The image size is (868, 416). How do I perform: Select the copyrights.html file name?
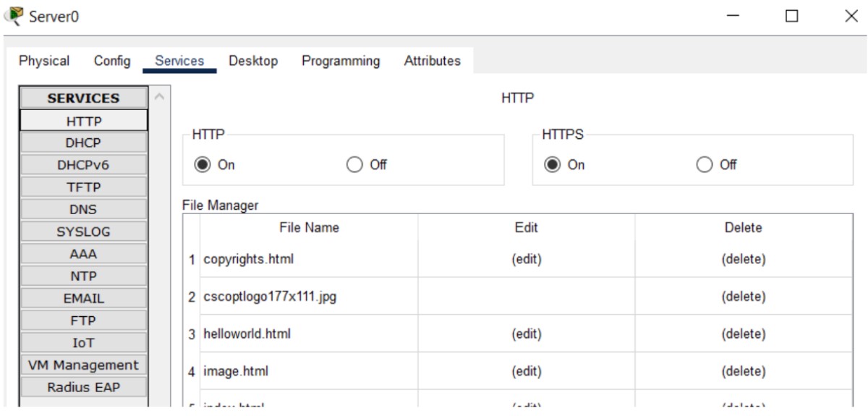(x=249, y=259)
